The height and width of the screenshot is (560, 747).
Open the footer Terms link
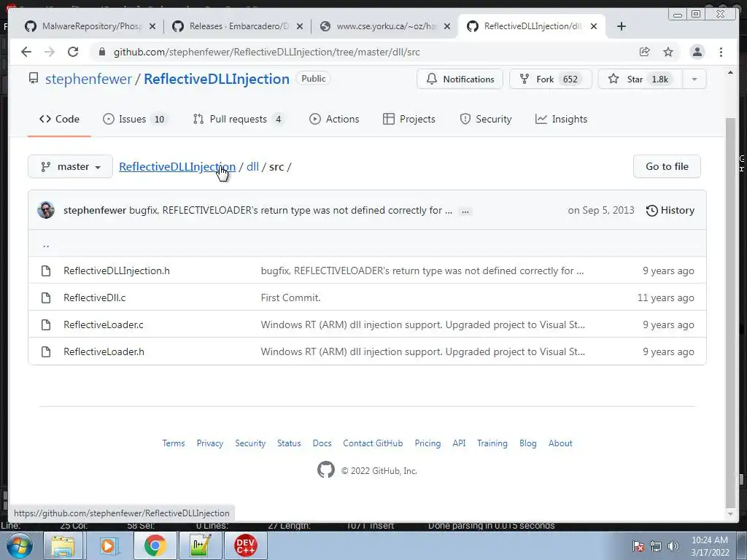click(174, 443)
